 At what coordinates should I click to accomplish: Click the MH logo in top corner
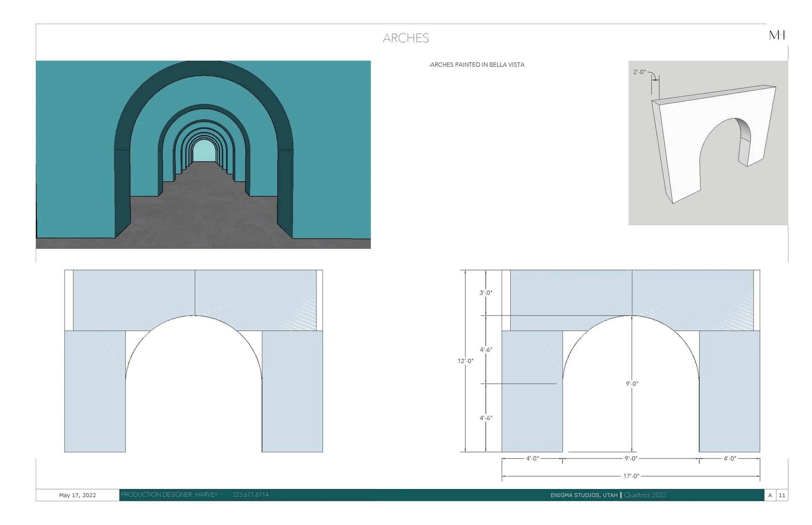coord(777,35)
